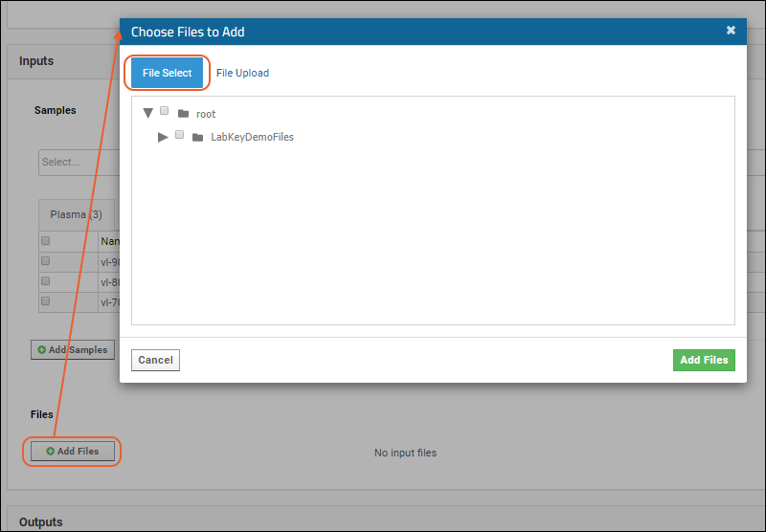Check the root folder checkbox

tap(165, 111)
